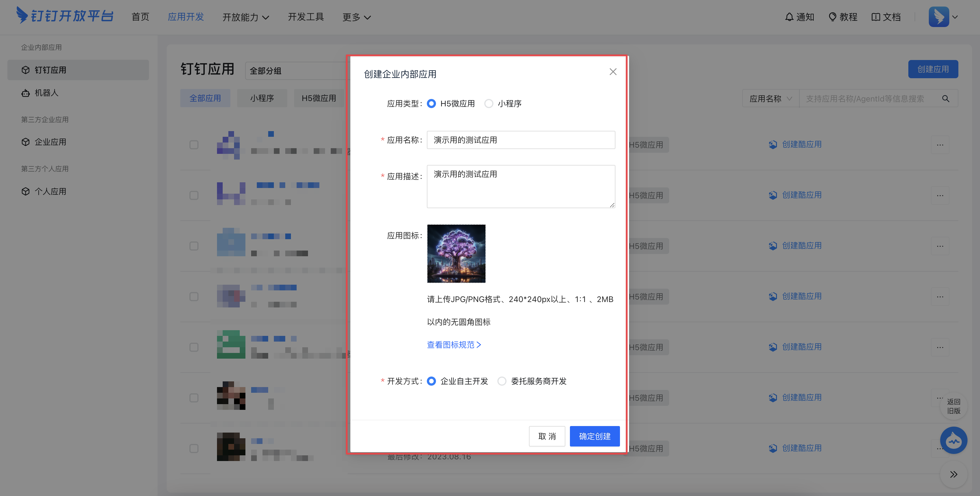Click the purple tree app icon thumbnail

pos(456,253)
